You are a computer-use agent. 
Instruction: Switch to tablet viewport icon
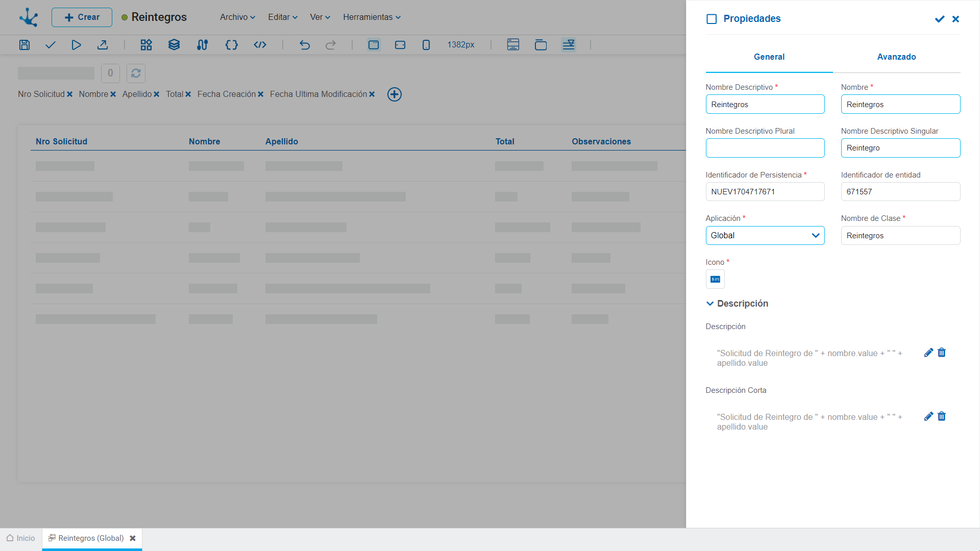400,45
